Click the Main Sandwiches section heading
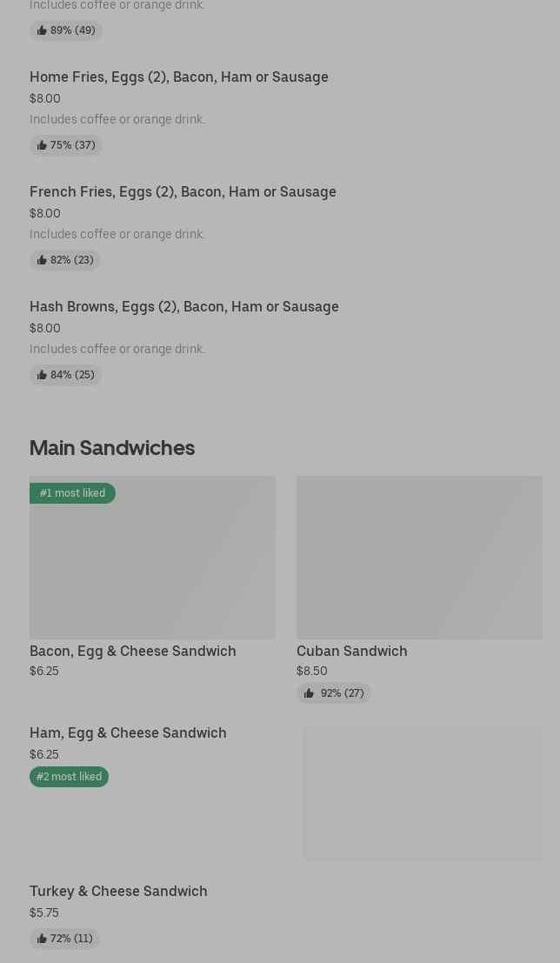 click(x=112, y=447)
